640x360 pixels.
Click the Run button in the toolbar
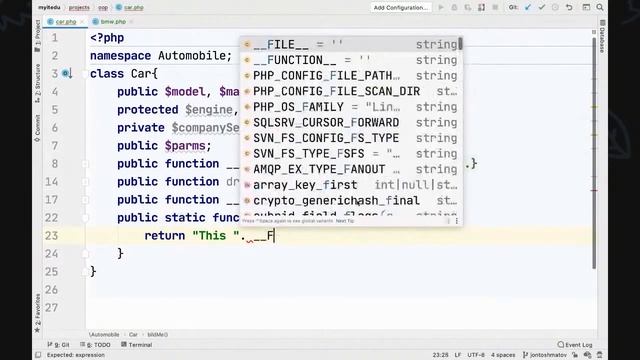(x=441, y=7)
